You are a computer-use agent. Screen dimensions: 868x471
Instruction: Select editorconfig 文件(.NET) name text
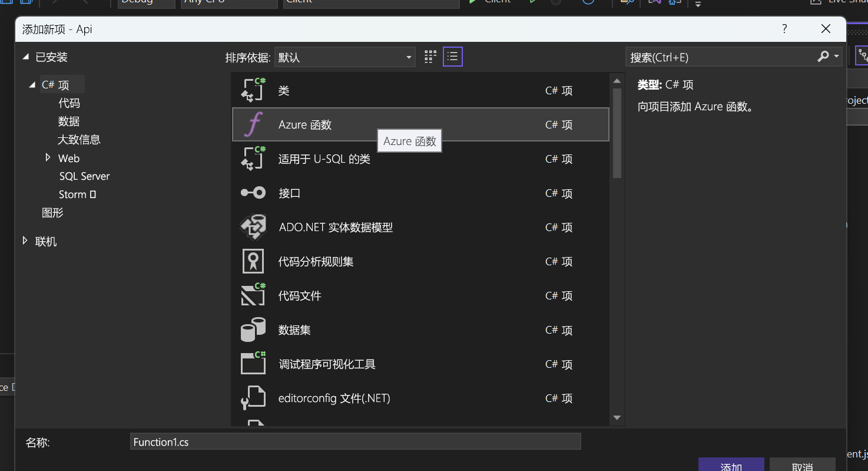(334, 398)
